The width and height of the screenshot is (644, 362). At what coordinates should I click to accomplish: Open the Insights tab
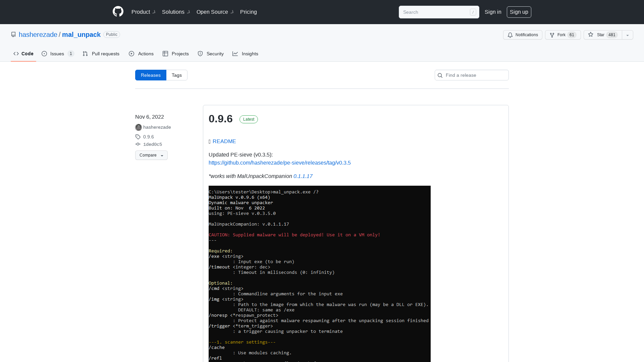246,54
